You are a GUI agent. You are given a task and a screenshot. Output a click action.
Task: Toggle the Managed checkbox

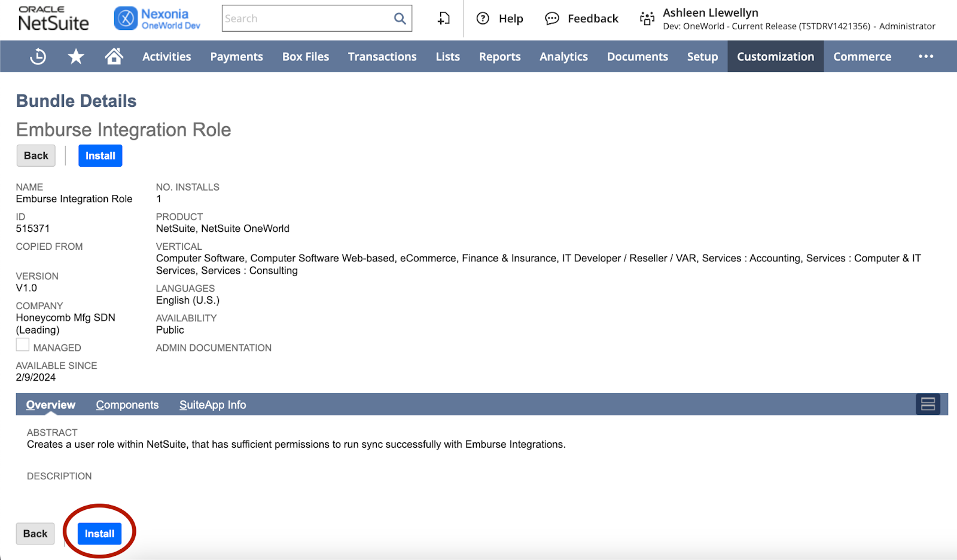pos(23,345)
